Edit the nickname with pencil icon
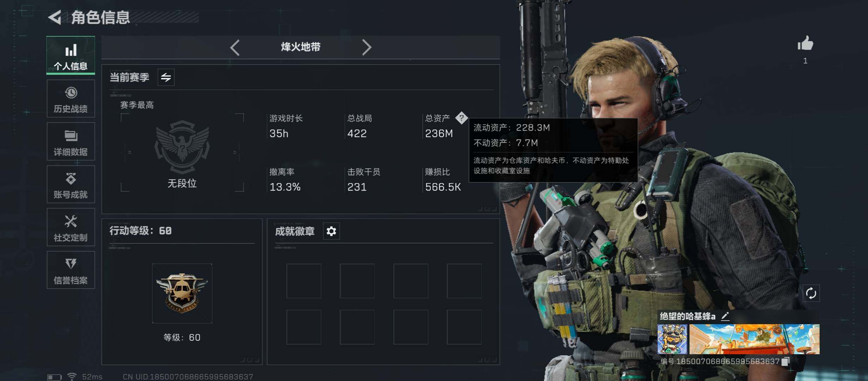868x381 pixels. (725, 316)
